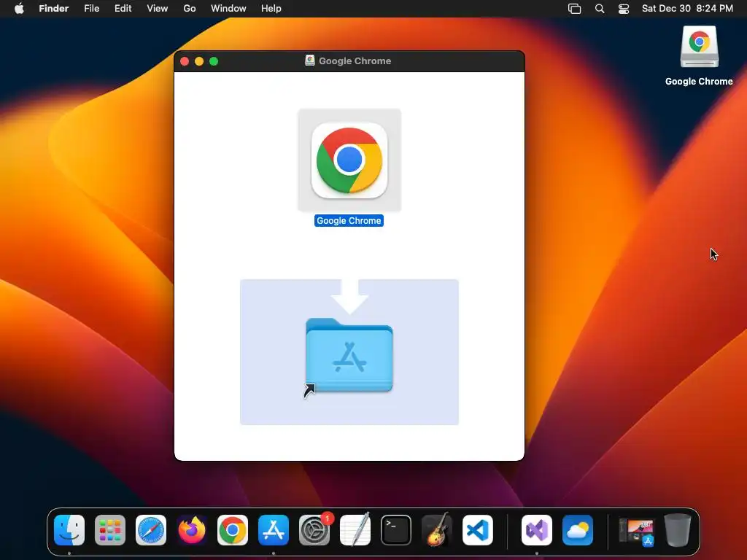Launch Google Chrome from the Dock

(233, 529)
